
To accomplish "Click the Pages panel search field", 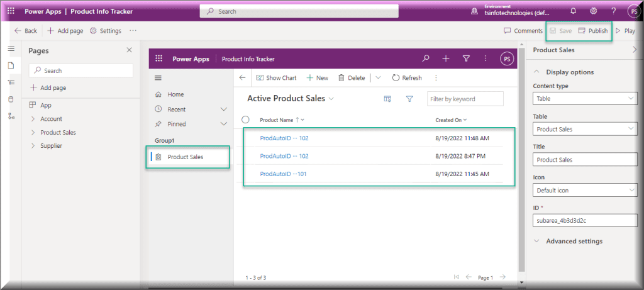I will tap(81, 70).
